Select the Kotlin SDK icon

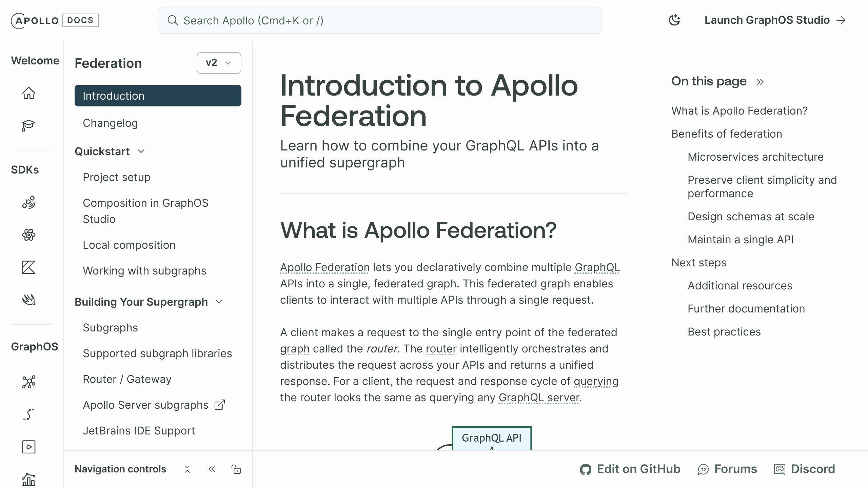[29, 267]
